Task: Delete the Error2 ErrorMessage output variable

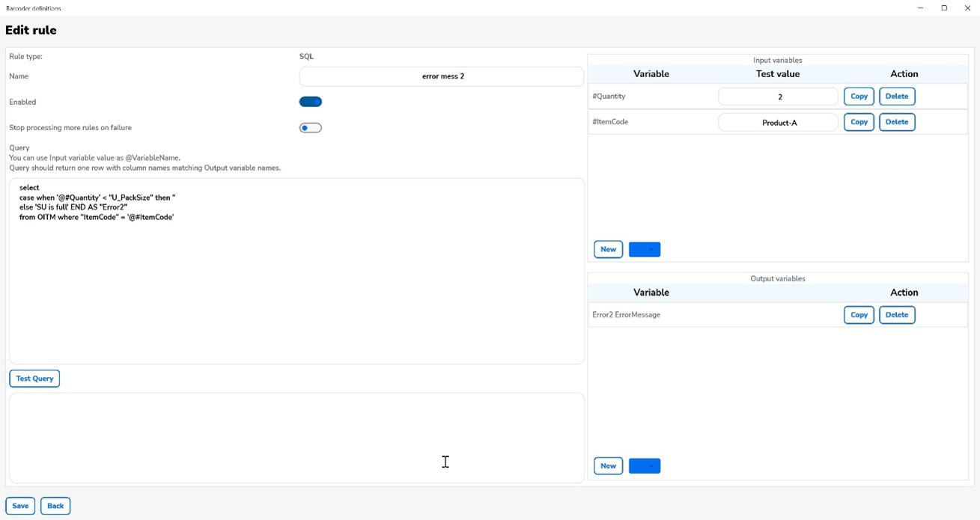Action: click(x=897, y=315)
